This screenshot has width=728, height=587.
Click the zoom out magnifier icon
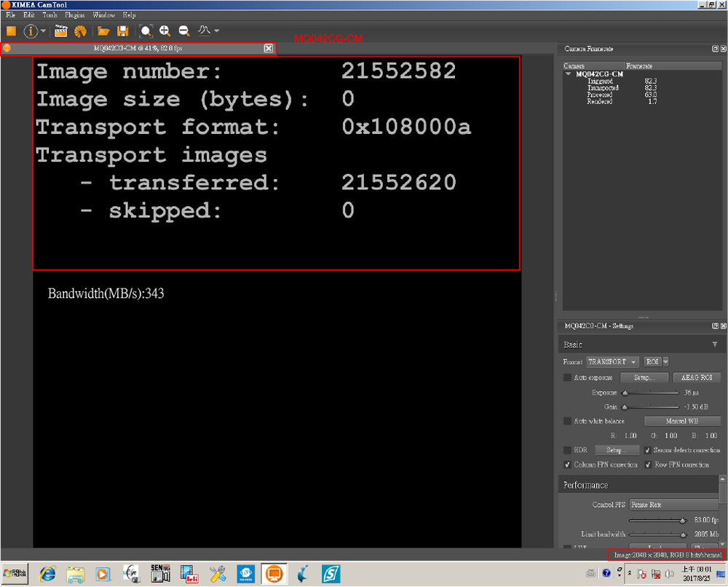coord(184,31)
